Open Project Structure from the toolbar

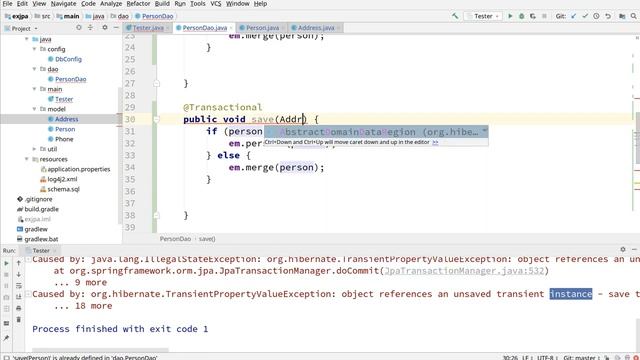click(622, 16)
